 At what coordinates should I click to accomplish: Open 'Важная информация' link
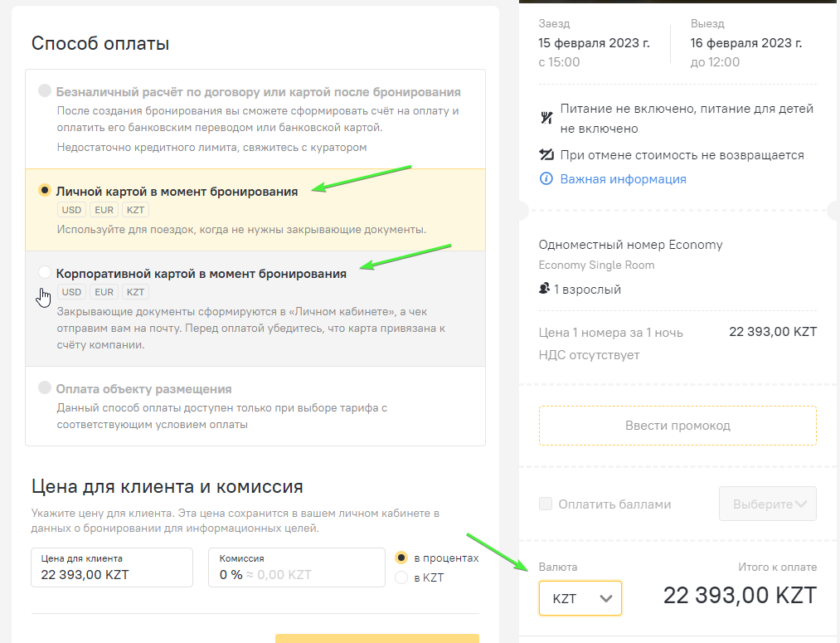[x=623, y=179]
